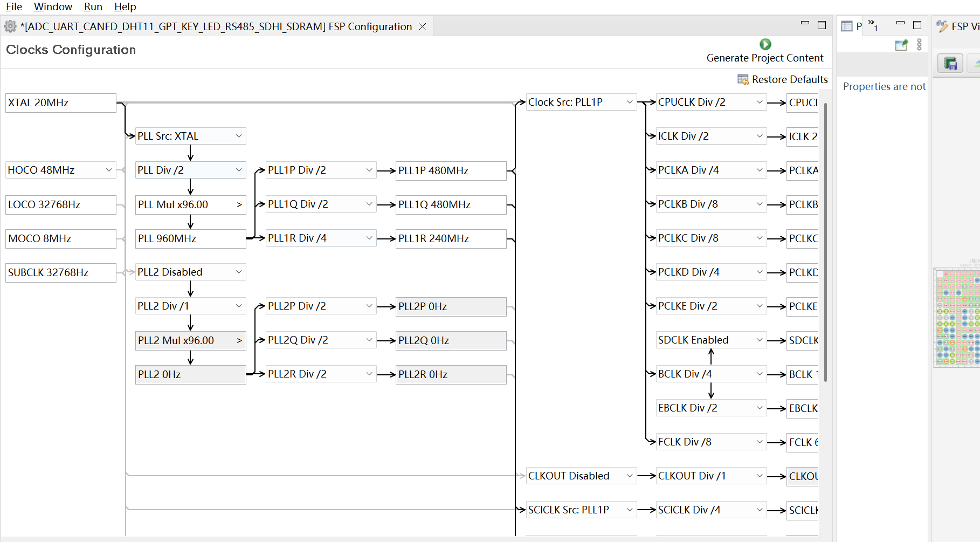Expand the HOCO 48MHz dropdown
This screenshot has height=542, width=980.
point(61,170)
